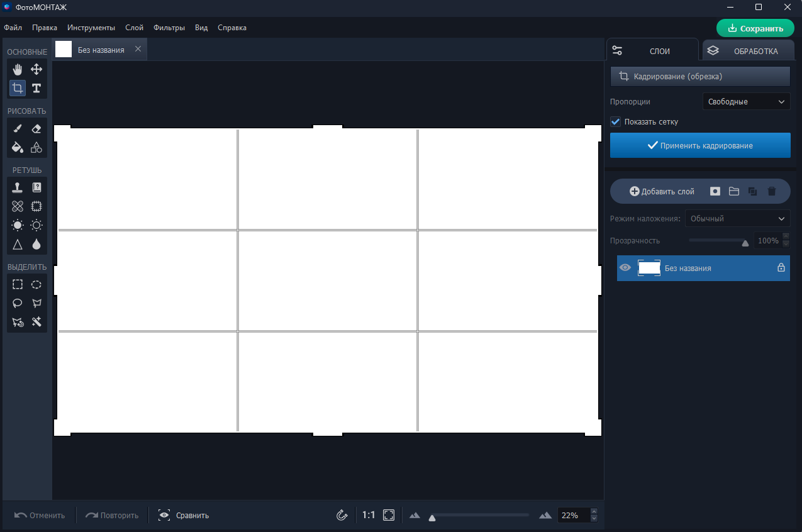Open the Shapes drawing tool

36,147
